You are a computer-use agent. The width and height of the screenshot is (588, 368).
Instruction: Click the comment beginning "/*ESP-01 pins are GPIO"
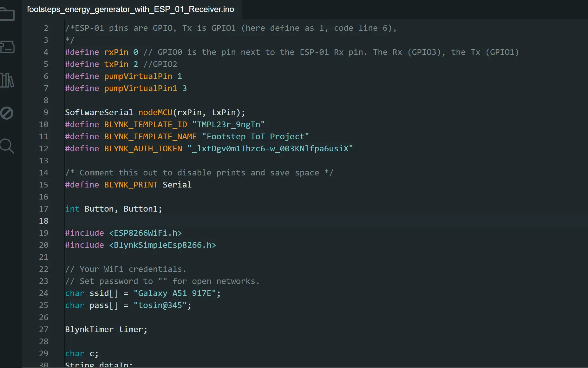point(231,28)
